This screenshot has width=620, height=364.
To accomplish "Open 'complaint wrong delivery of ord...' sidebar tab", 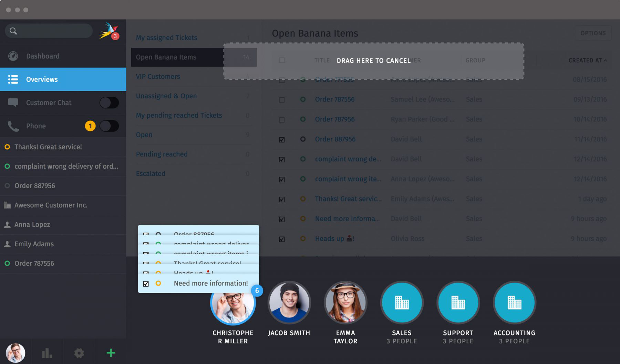I will click(x=63, y=166).
